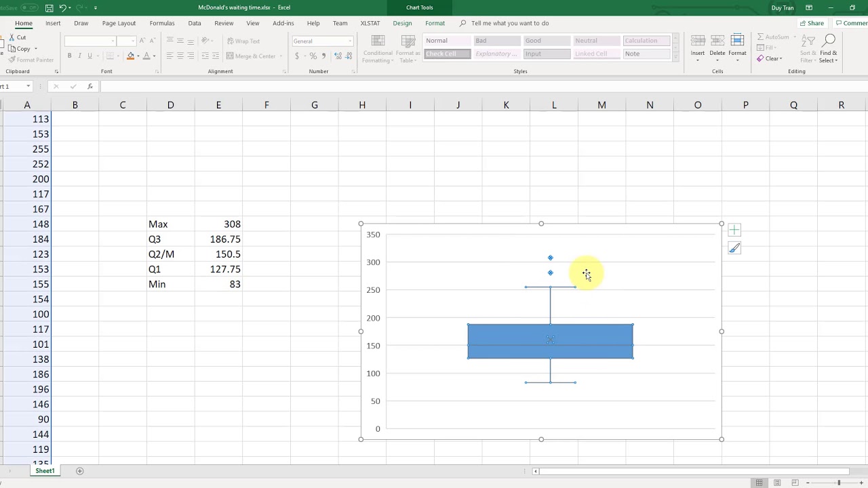Click the Font Color letter A icon

coord(146,56)
